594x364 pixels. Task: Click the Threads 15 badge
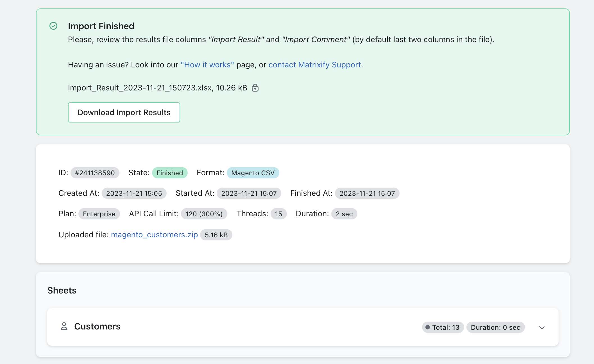(x=278, y=214)
